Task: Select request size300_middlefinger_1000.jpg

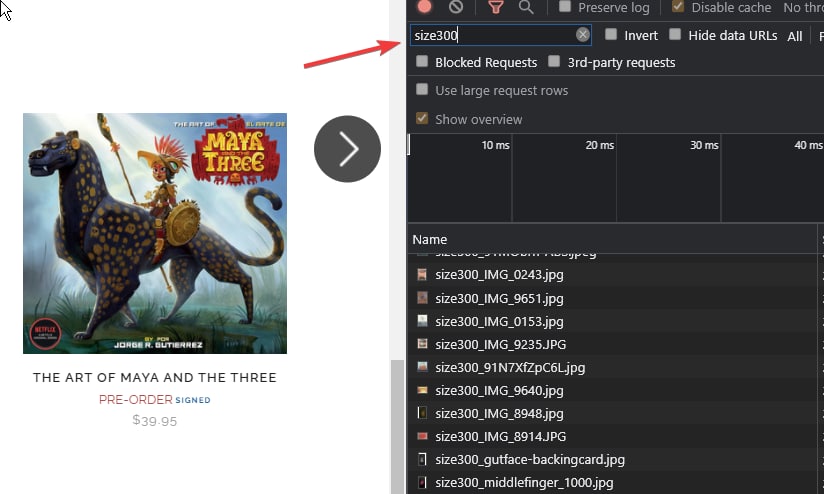Action: 612,482
